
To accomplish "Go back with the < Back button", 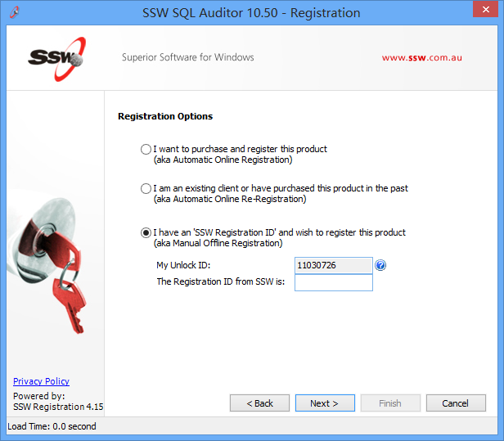I will (259, 403).
